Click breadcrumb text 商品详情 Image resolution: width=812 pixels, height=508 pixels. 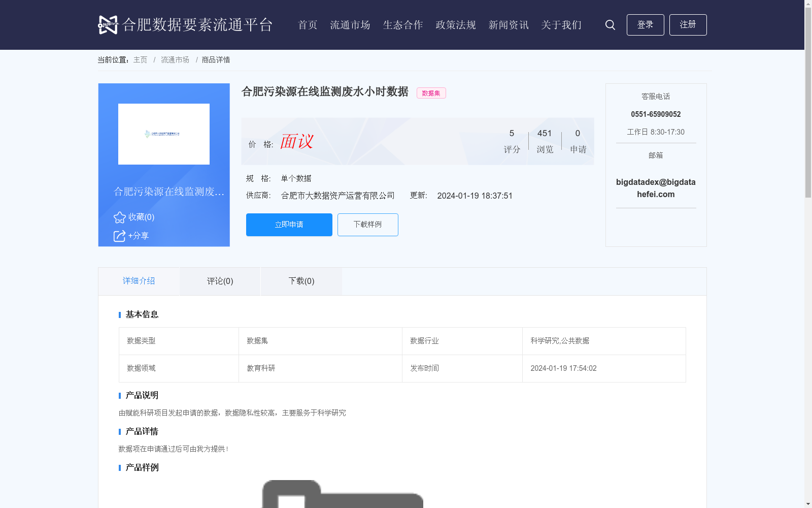tap(216, 60)
